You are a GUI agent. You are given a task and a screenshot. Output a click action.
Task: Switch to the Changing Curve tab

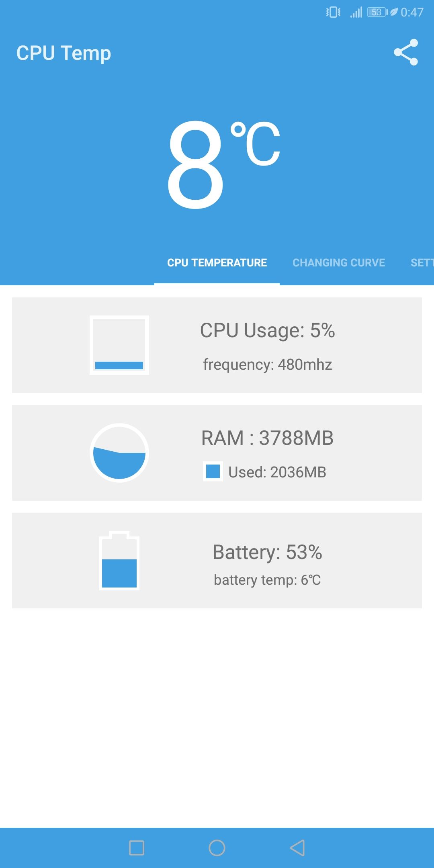point(339,263)
